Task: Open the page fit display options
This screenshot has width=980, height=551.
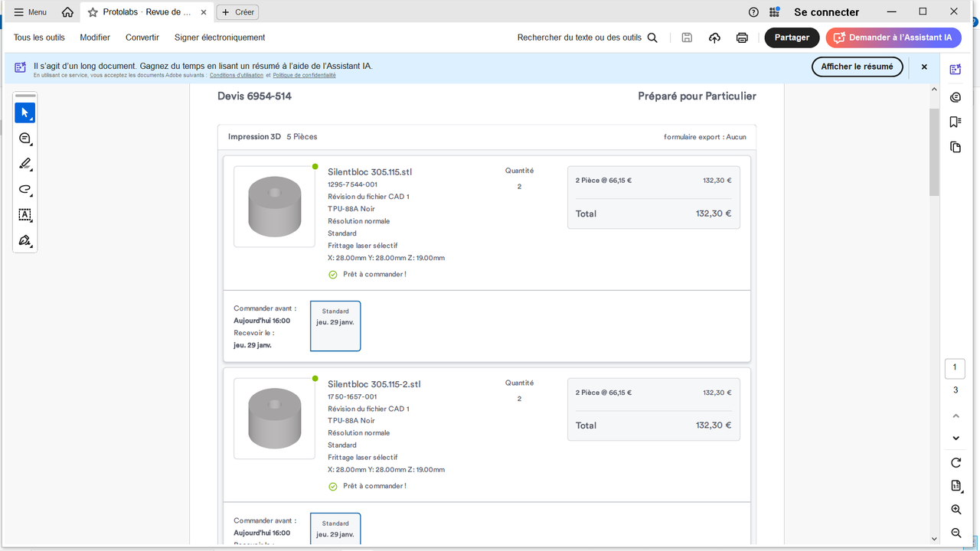Action: pos(955,485)
